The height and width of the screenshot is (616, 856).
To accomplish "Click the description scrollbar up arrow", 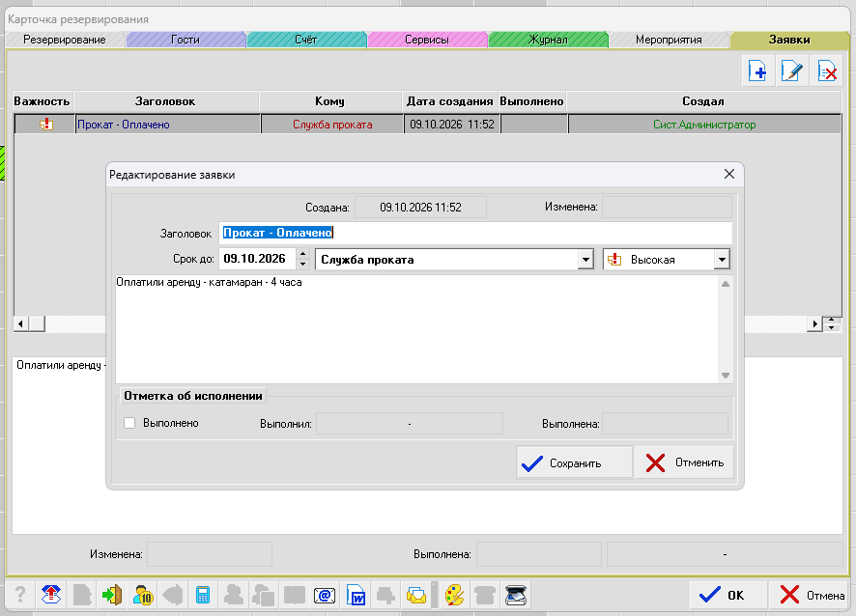I will [x=726, y=284].
